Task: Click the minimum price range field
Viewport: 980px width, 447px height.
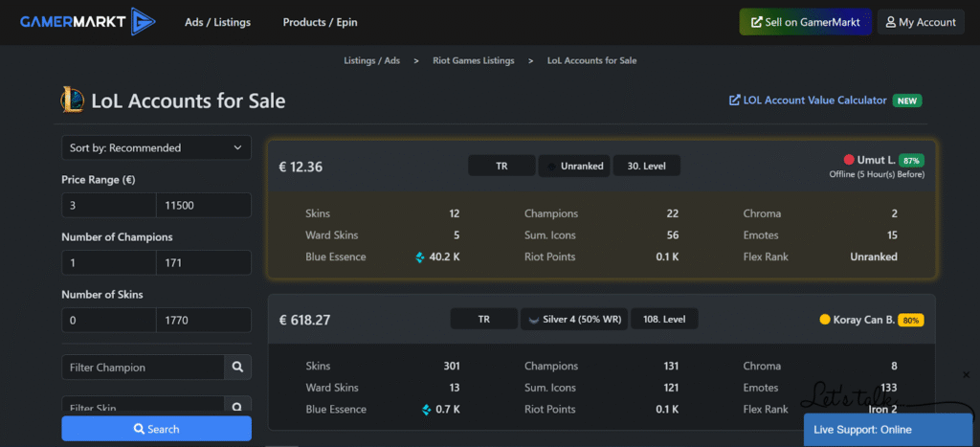Action: point(108,205)
